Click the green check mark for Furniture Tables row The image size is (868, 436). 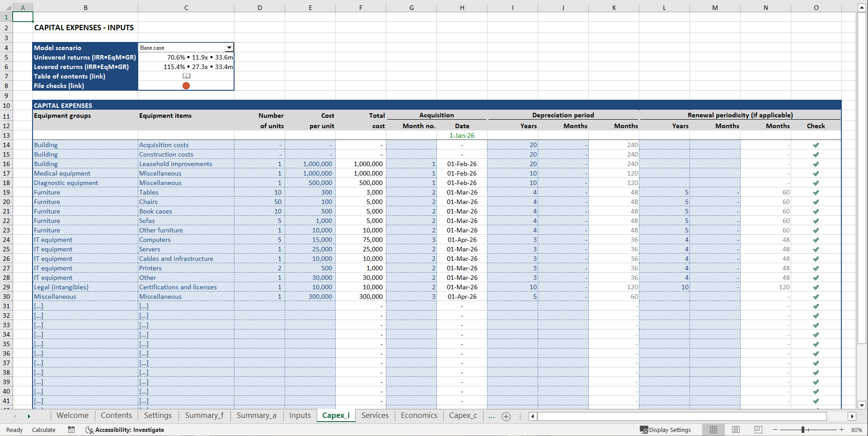816,192
